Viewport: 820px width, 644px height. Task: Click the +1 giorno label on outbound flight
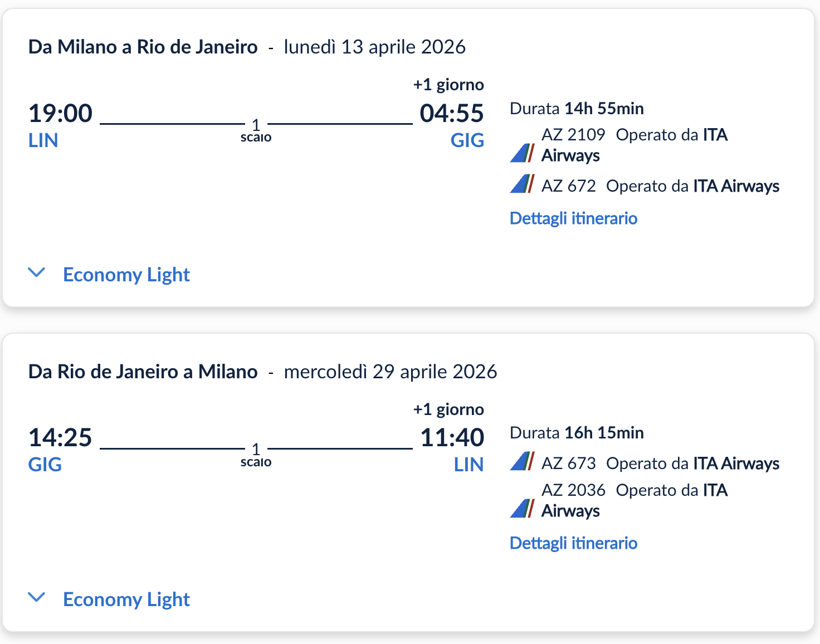pyautogui.click(x=448, y=84)
